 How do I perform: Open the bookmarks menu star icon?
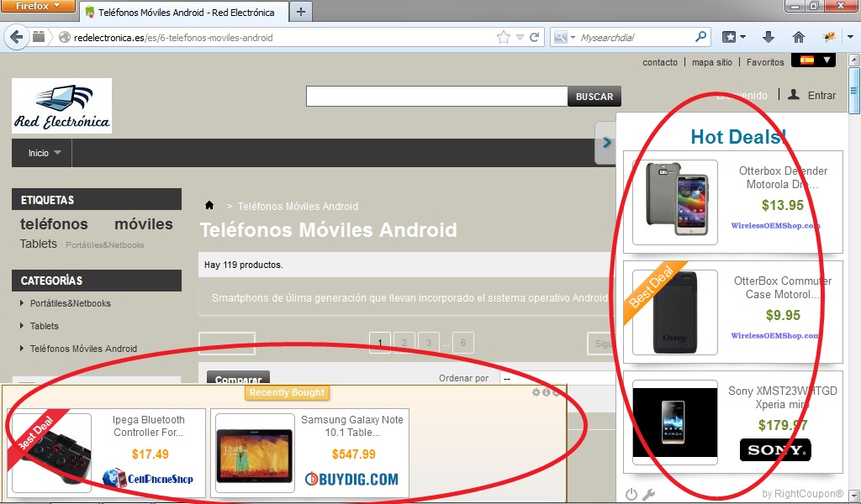(729, 37)
